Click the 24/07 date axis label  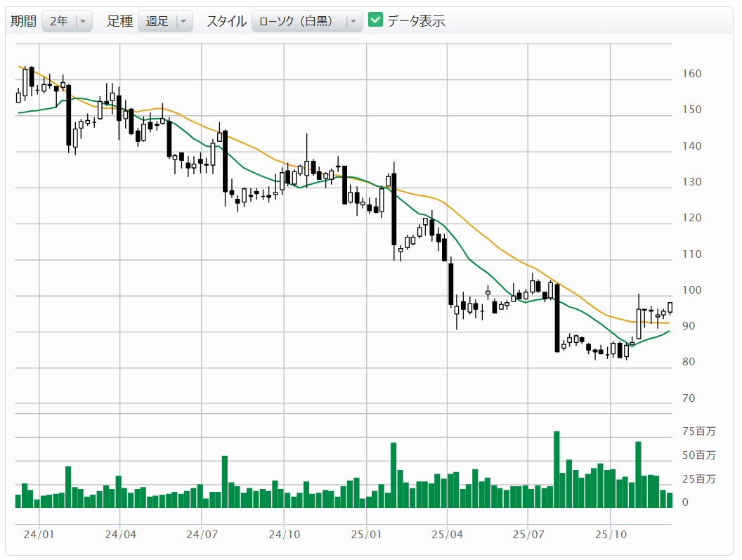[202, 535]
